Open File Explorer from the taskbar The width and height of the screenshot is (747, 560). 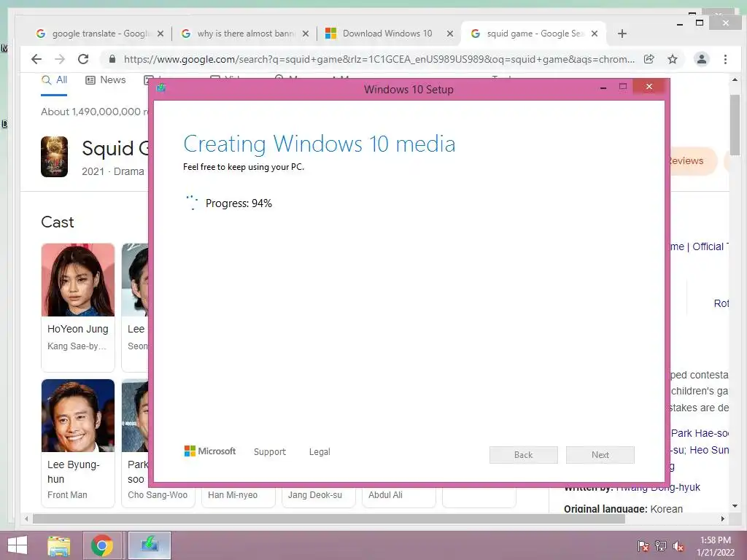pos(59,545)
